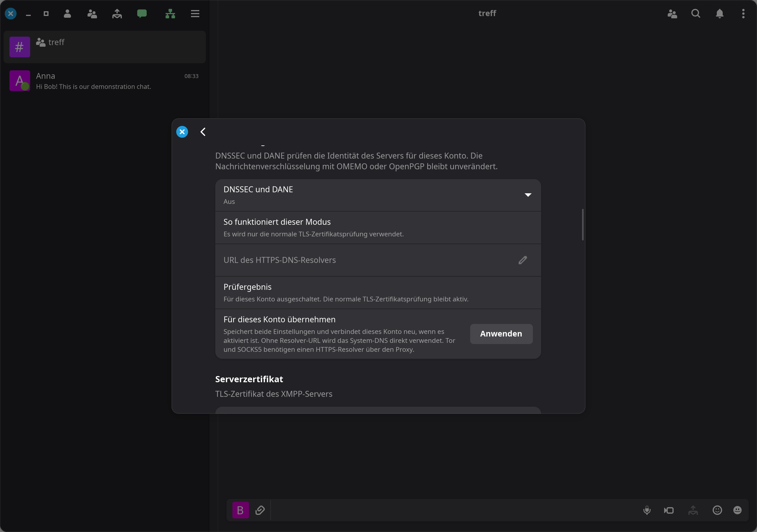Open the outlined smiley emoji picker
The height and width of the screenshot is (532, 757).
coord(717,510)
